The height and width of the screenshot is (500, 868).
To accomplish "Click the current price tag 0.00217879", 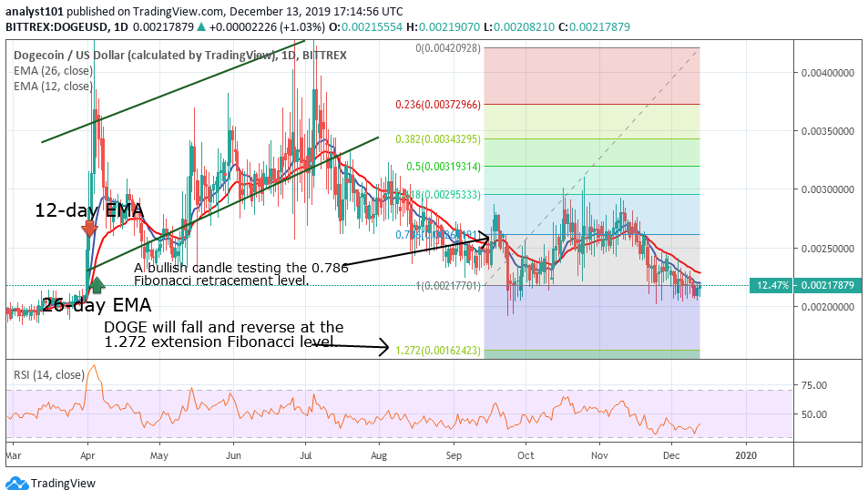I will pos(830,287).
